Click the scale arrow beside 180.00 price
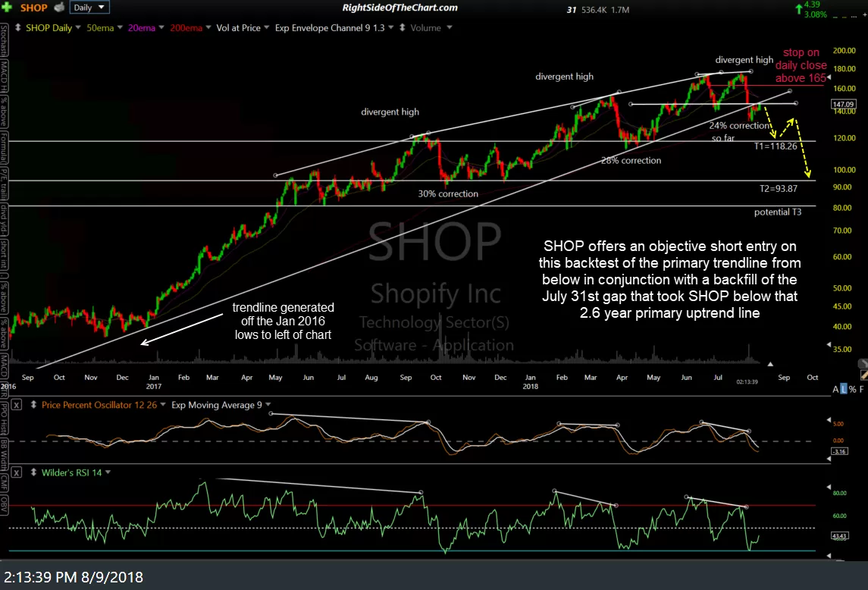Viewport: 868px width, 590px height. [829, 77]
